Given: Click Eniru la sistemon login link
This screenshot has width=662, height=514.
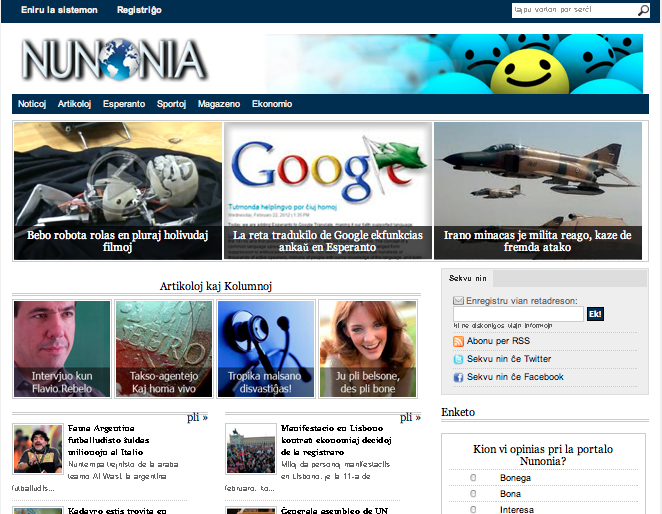Looking at the screenshot, I should coord(59,10).
